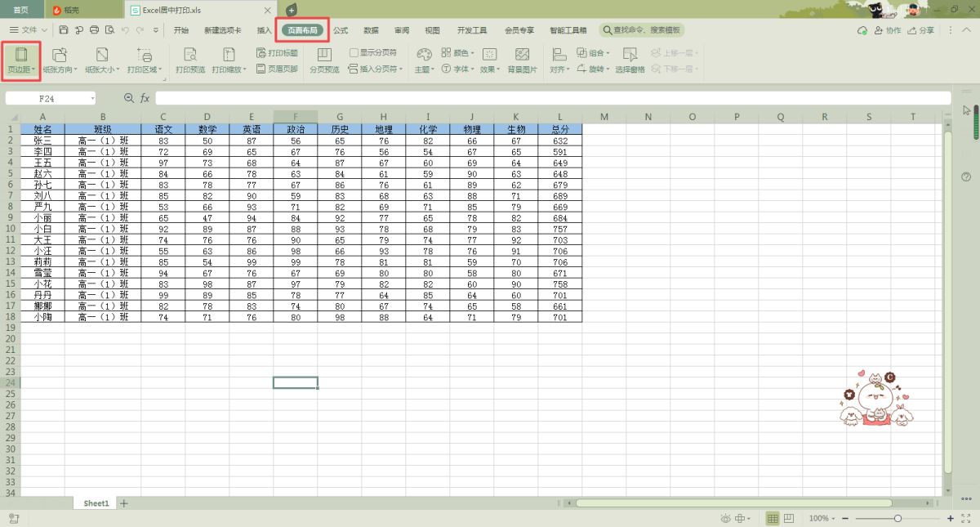
Task: Open 分页预览 page break preview
Action: [324, 60]
